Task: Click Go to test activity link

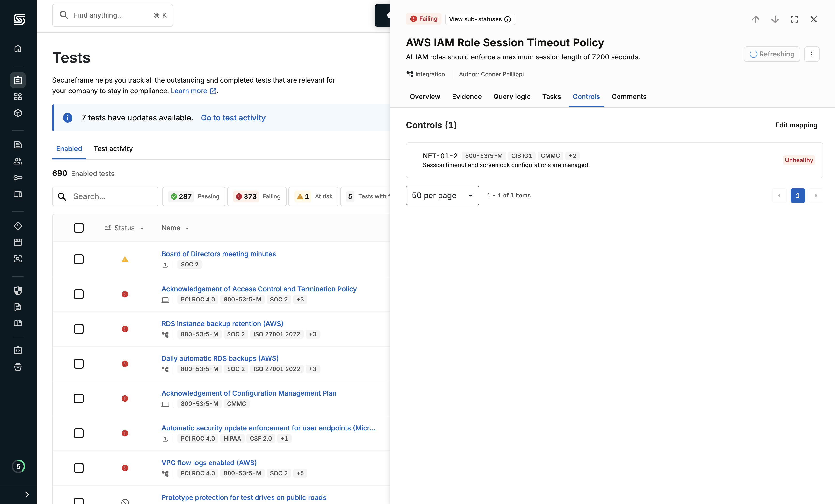Action: click(x=233, y=118)
